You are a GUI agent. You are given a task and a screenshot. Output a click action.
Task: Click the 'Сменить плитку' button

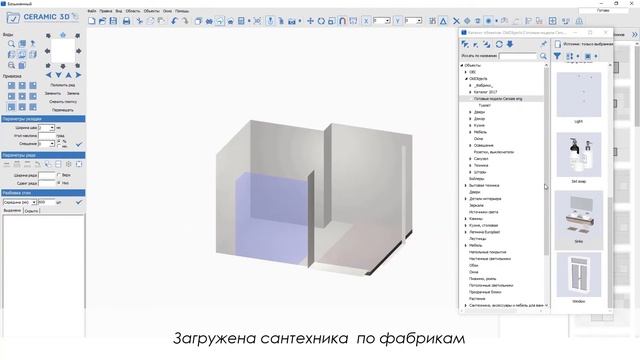coord(63,101)
